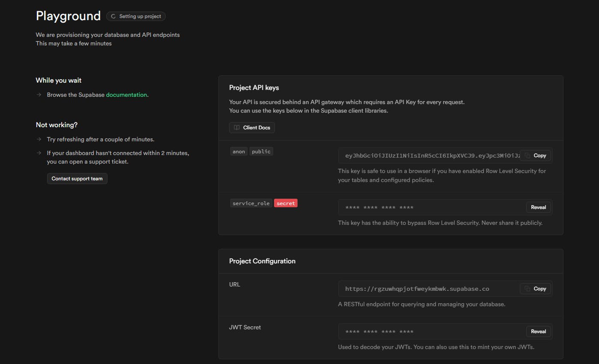599x364 pixels.
Task: Click the book icon on Client Docs
Action: click(x=237, y=128)
